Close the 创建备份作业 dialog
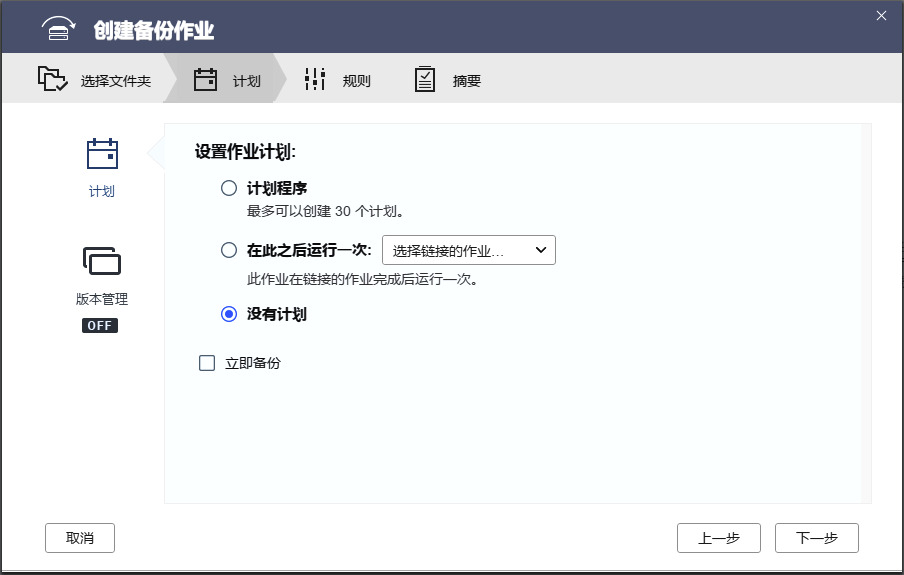This screenshot has height=575, width=904. 882,16
